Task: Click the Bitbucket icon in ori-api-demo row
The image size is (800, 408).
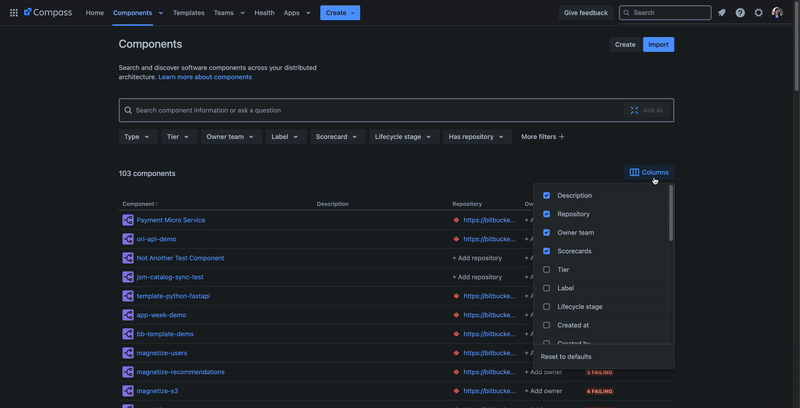Action: (x=456, y=239)
